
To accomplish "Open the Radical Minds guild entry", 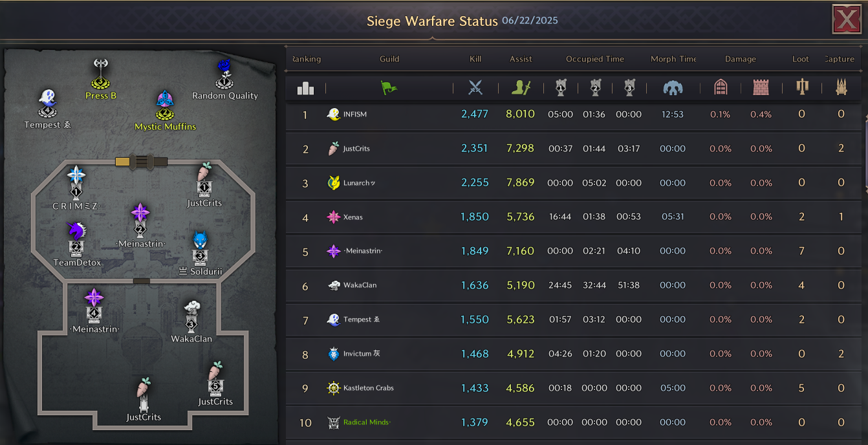I will [574, 422].
